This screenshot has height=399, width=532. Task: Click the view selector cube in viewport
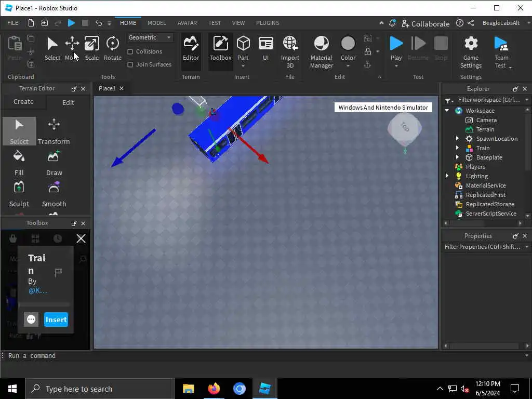pos(404,129)
